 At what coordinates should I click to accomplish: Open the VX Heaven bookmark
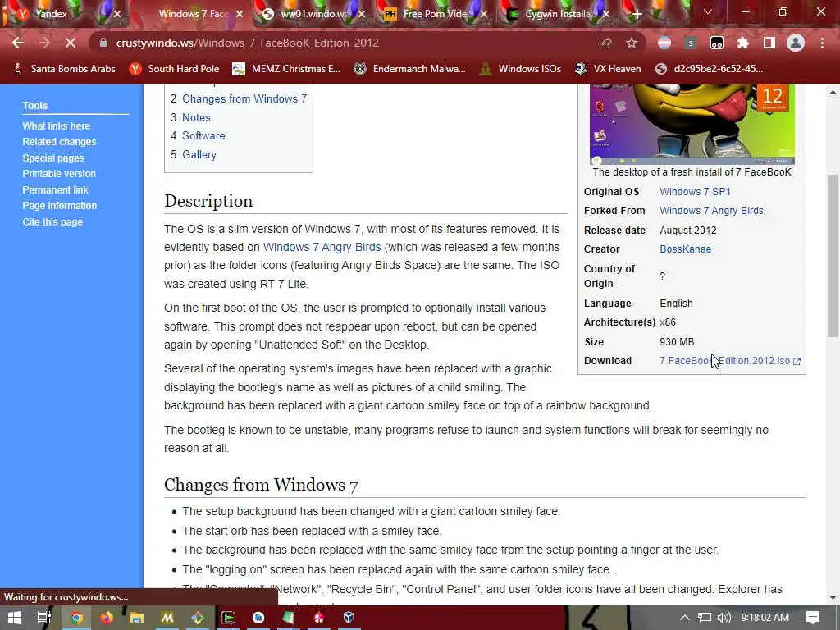point(608,69)
